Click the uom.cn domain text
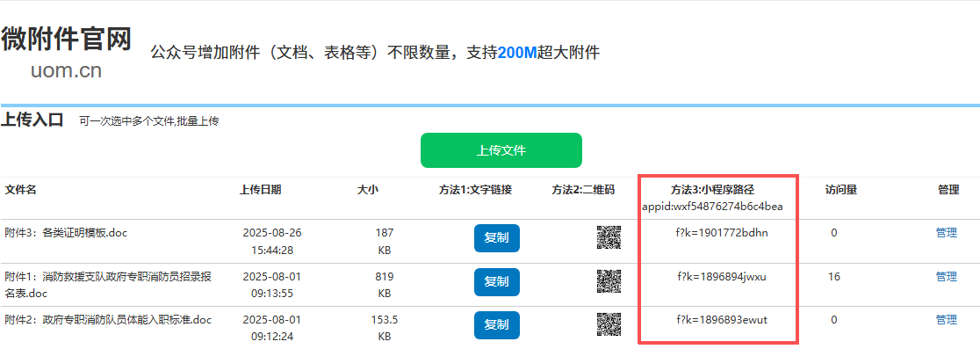980x349 pixels. point(66,70)
